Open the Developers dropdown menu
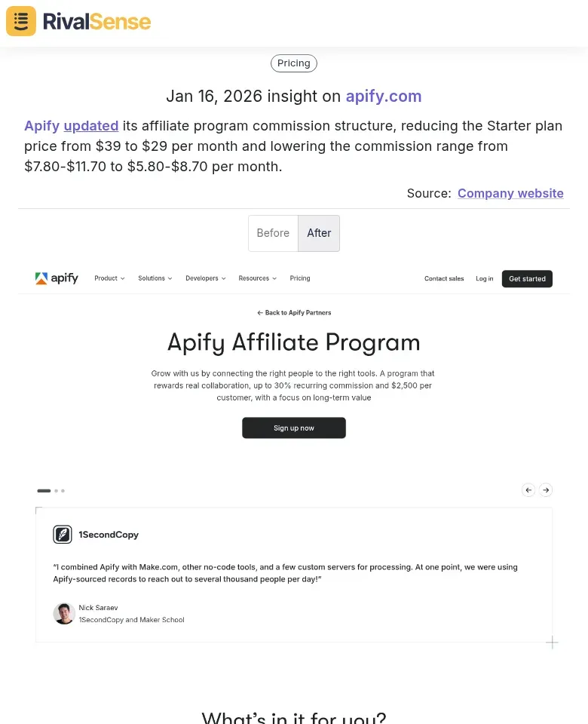 [205, 278]
